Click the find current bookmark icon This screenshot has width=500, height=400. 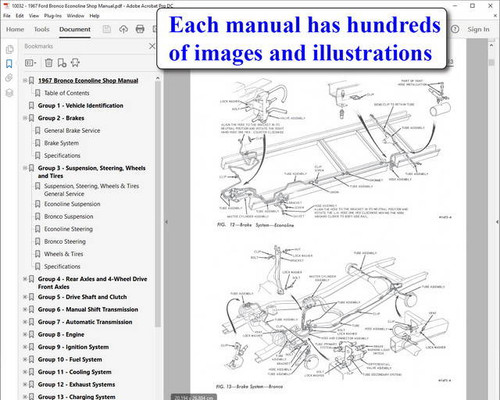coord(75,63)
